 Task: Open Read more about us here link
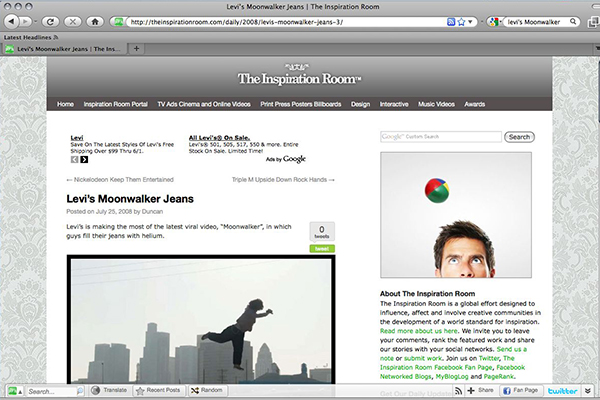419,331
